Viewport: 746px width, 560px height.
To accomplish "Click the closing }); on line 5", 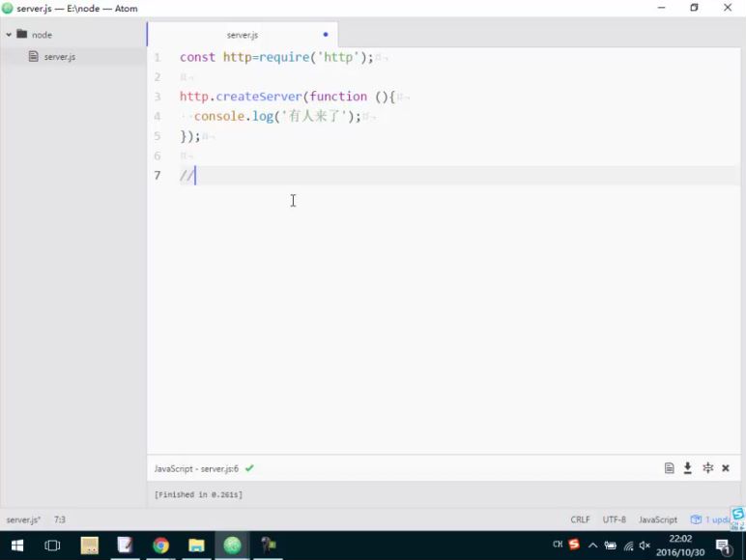I will point(189,136).
